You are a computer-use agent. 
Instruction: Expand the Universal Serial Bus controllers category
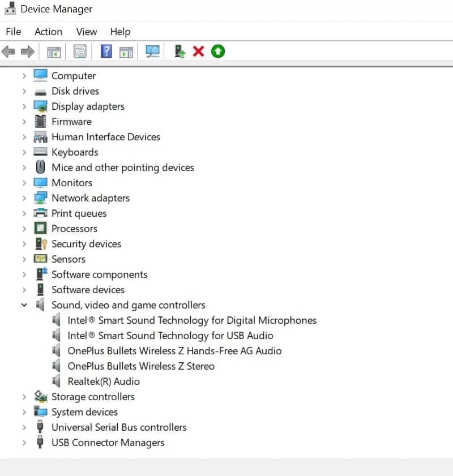click(x=24, y=427)
